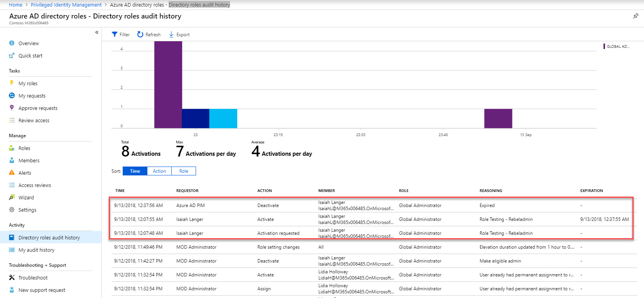Click the Members person icon
The width and height of the screenshot is (644, 298).
tap(12, 160)
